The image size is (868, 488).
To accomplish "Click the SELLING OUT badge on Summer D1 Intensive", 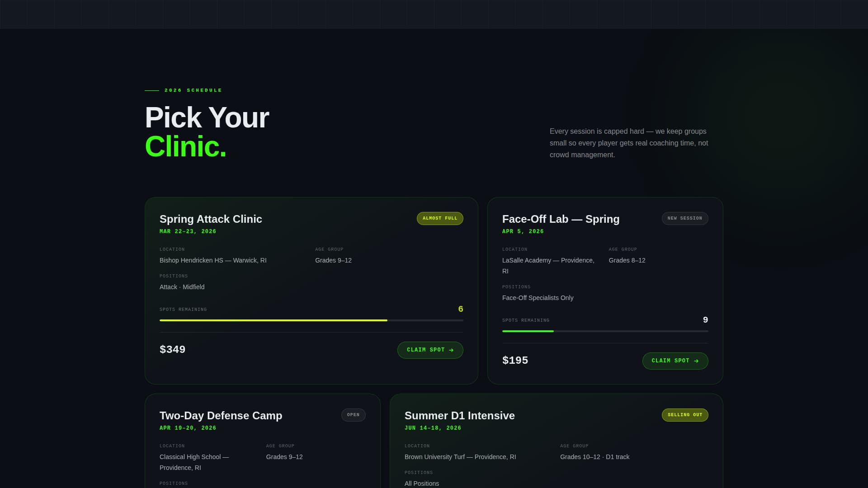I will [x=685, y=415].
